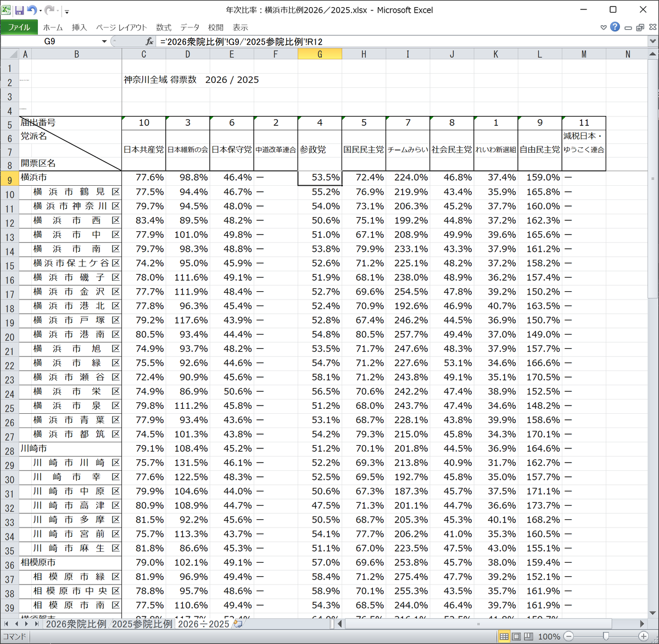Click the horizontal scrollbar left arrow

[x=340, y=624]
